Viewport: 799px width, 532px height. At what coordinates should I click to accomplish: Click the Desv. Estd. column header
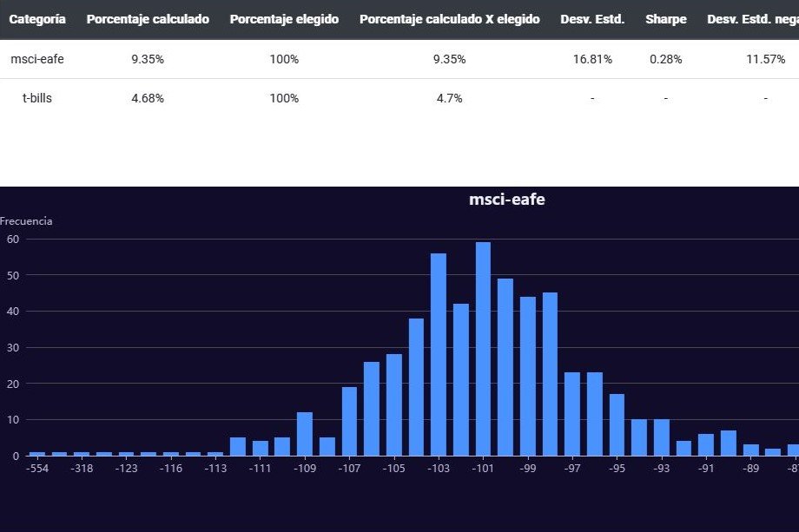(592, 19)
